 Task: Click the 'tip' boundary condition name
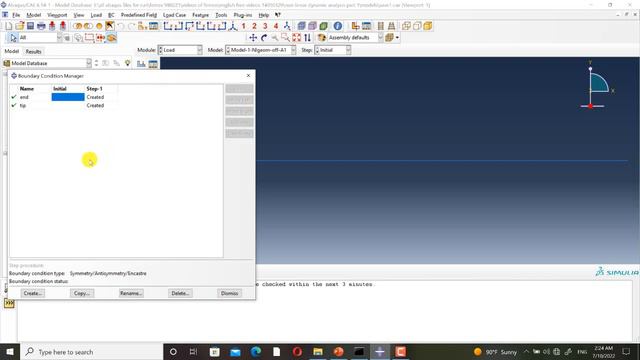[x=23, y=105]
